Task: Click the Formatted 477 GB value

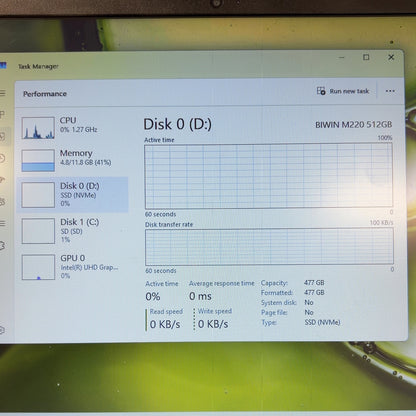Action: pos(314,292)
